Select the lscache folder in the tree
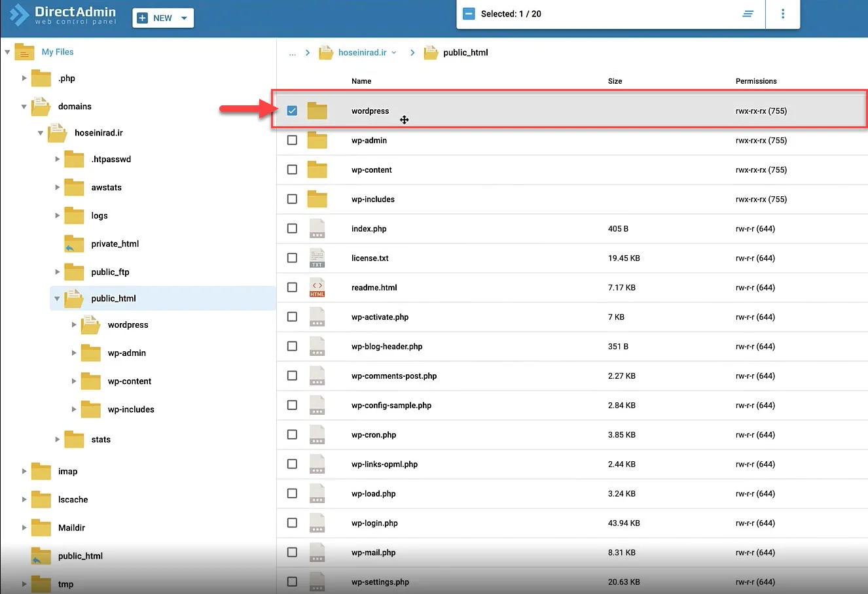This screenshot has width=868, height=594. coord(73,499)
